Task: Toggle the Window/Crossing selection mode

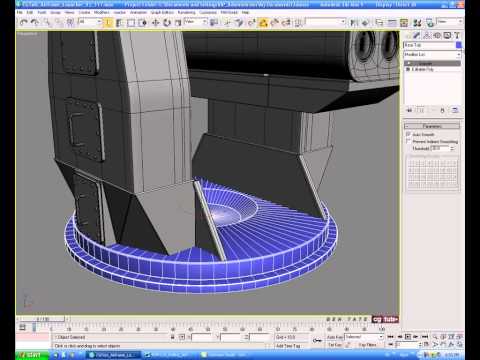Action: tap(143, 23)
